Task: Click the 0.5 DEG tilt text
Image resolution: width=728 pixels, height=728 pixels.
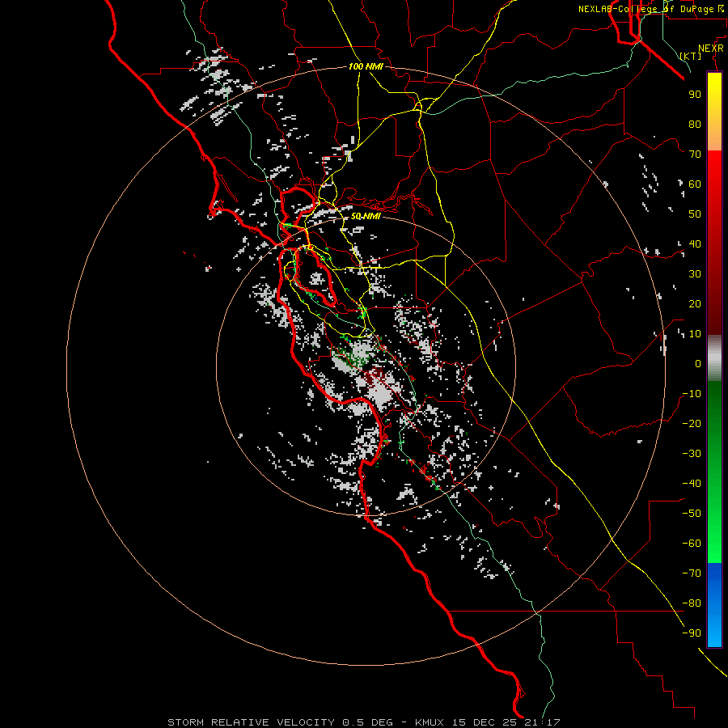Action: [367, 722]
